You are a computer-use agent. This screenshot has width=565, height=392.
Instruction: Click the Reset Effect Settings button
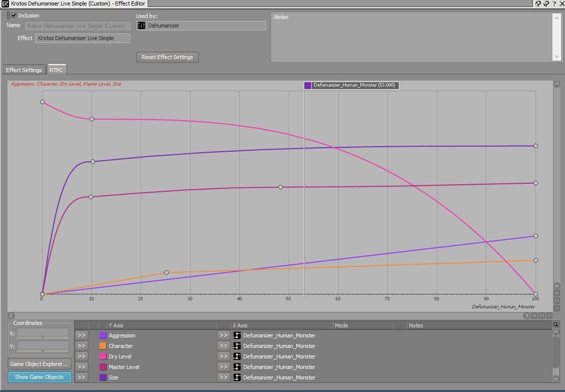click(x=168, y=57)
